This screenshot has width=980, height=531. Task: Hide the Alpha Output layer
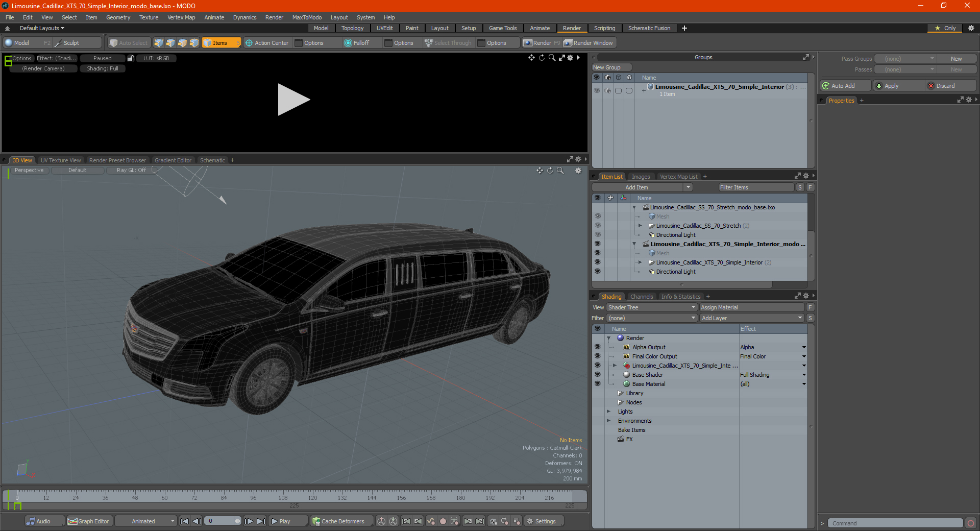click(x=597, y=347)
